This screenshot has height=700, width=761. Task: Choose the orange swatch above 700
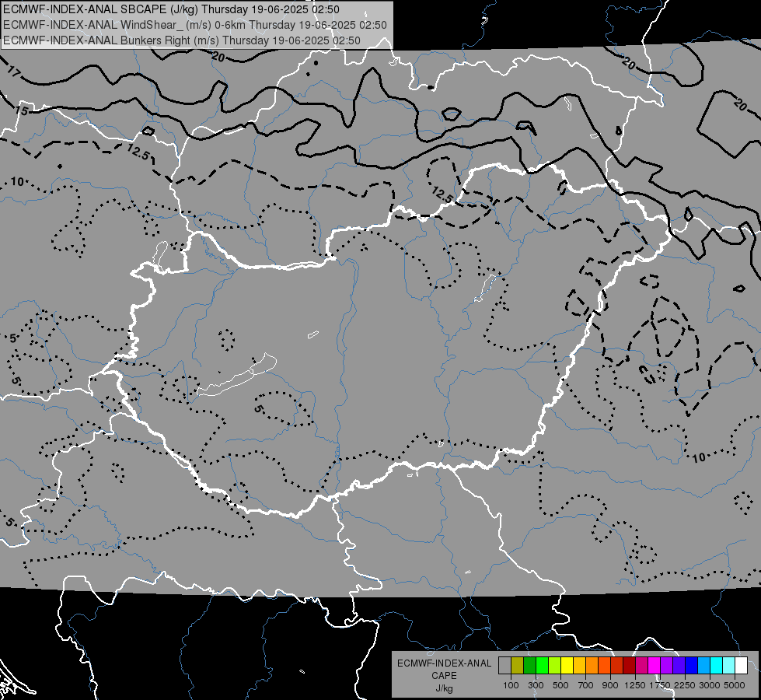592,666
